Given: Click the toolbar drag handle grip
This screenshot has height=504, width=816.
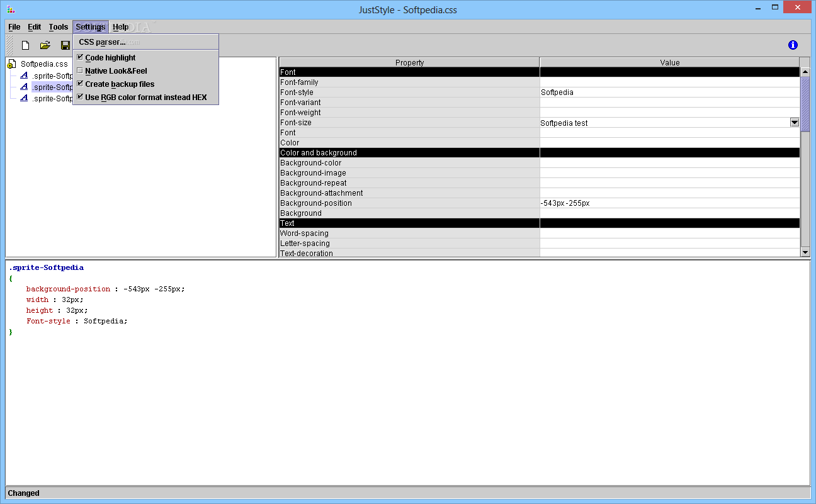Looking at the screenshot, I should coord(9,45).
